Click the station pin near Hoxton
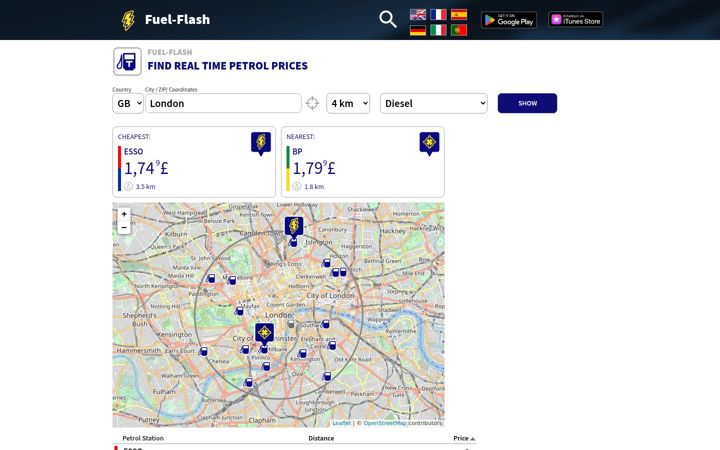 [326, 263]
